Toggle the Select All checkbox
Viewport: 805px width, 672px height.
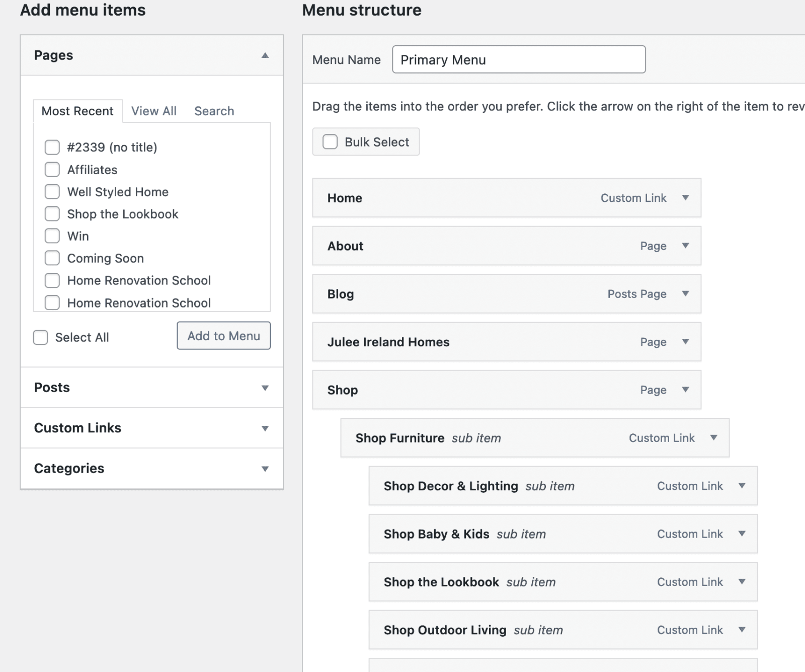coord(40,337)
